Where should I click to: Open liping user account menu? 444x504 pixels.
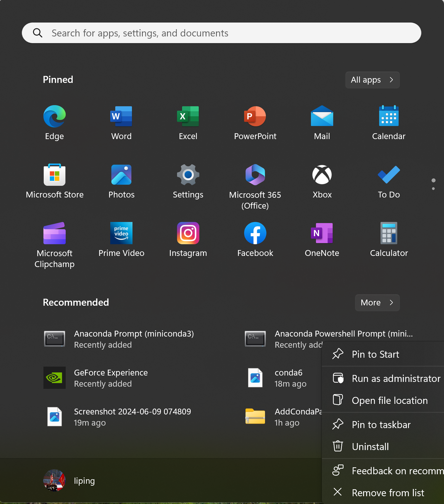point(70,481)
